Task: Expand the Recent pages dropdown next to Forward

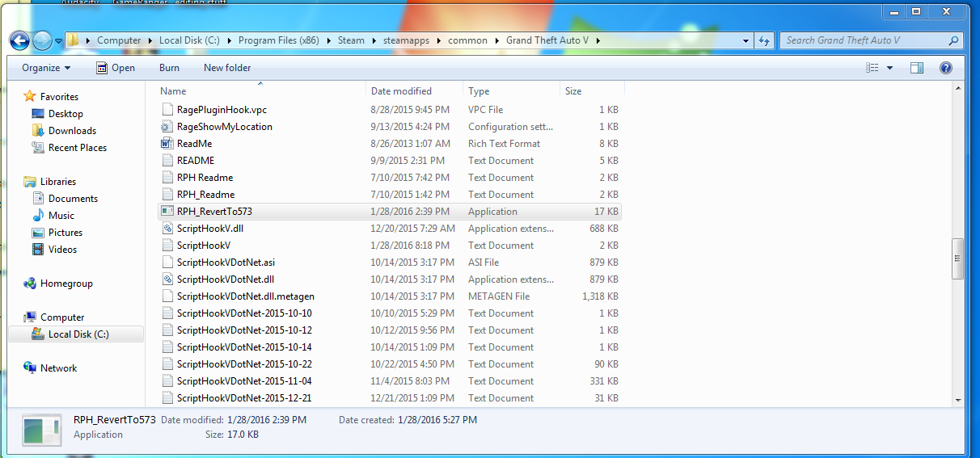Action: click(57, 40)
